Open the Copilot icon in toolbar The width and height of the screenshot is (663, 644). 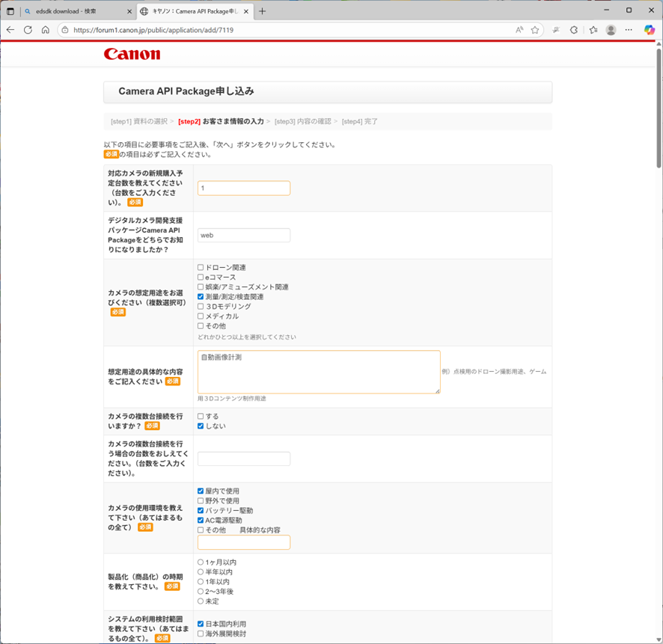tap(649, 30)
